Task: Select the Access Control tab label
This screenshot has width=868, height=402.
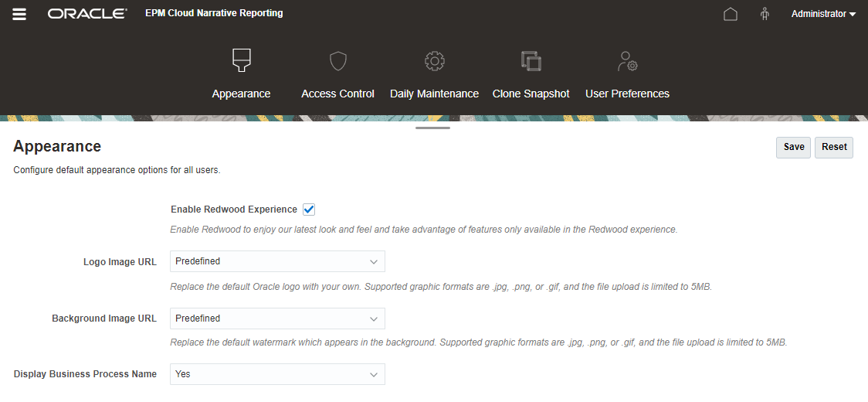Action: tap(337, 94)
